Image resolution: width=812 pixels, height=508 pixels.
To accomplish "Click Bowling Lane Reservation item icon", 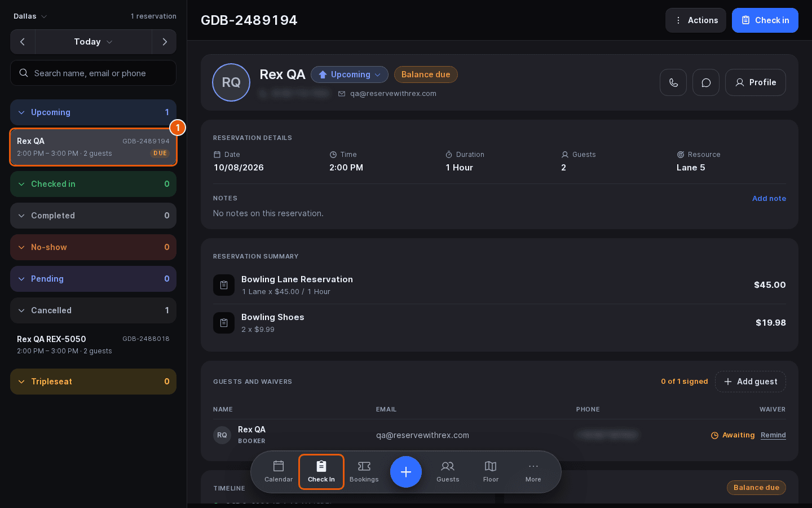I will [224, 285].
